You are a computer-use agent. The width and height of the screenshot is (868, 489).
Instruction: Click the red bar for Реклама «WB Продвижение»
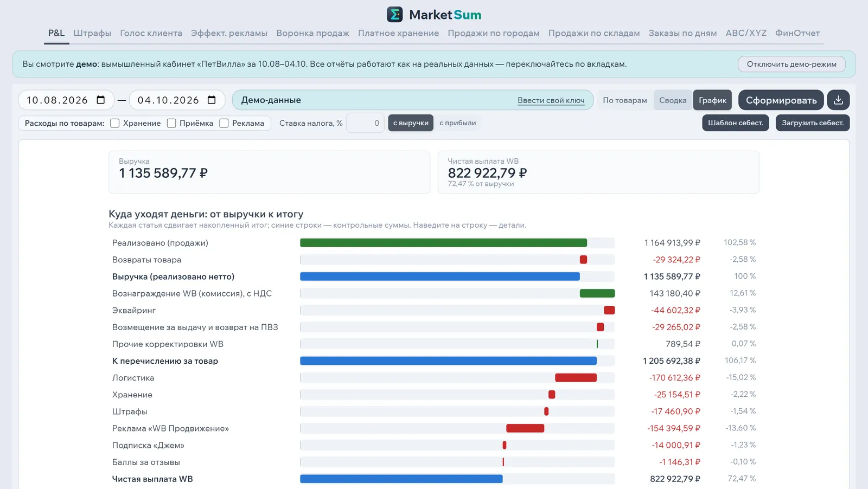(525, 428)
